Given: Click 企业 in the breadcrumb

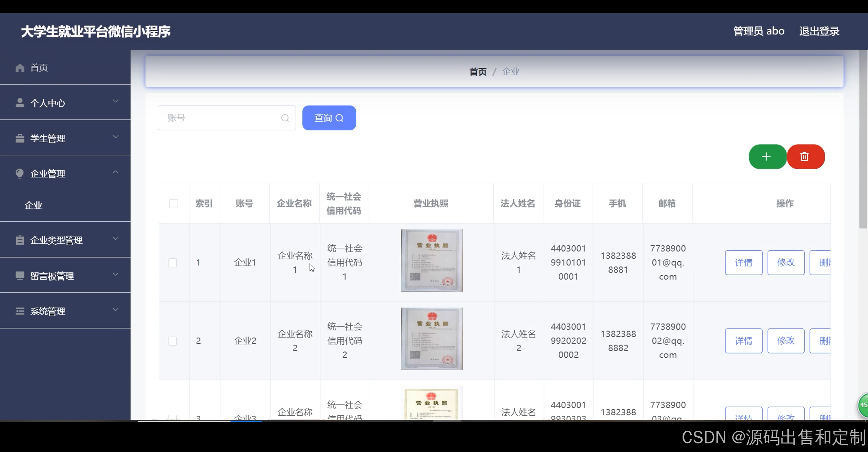Looking at the screenshot, I should (x=511, y=72).
